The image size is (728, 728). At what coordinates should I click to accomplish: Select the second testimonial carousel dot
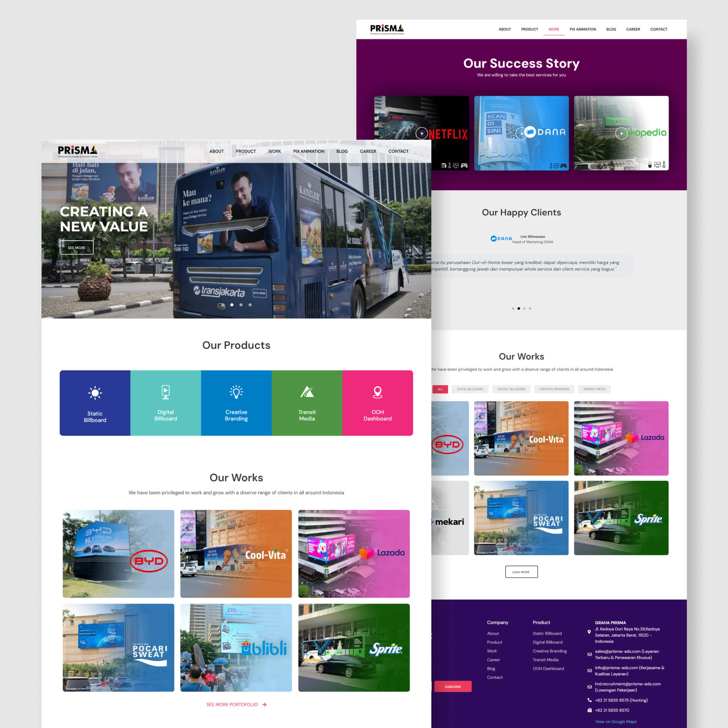518,308
